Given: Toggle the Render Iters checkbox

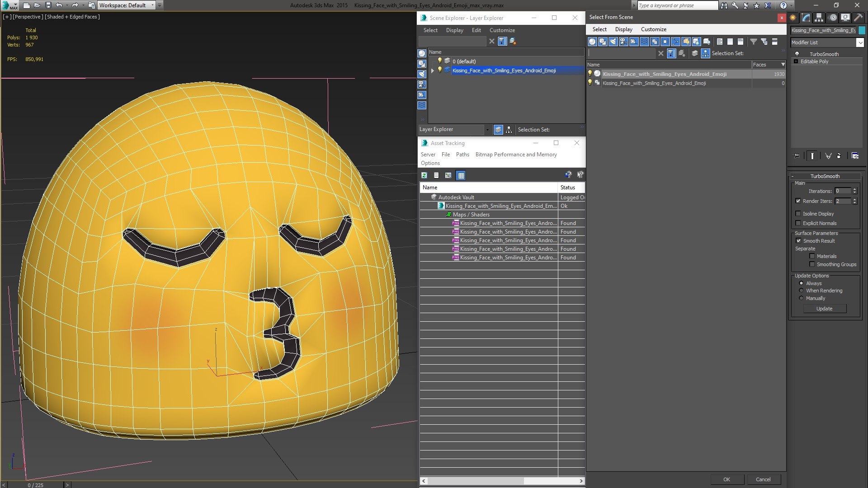Looking at the screenshot, I should click(x=798, y=201).
